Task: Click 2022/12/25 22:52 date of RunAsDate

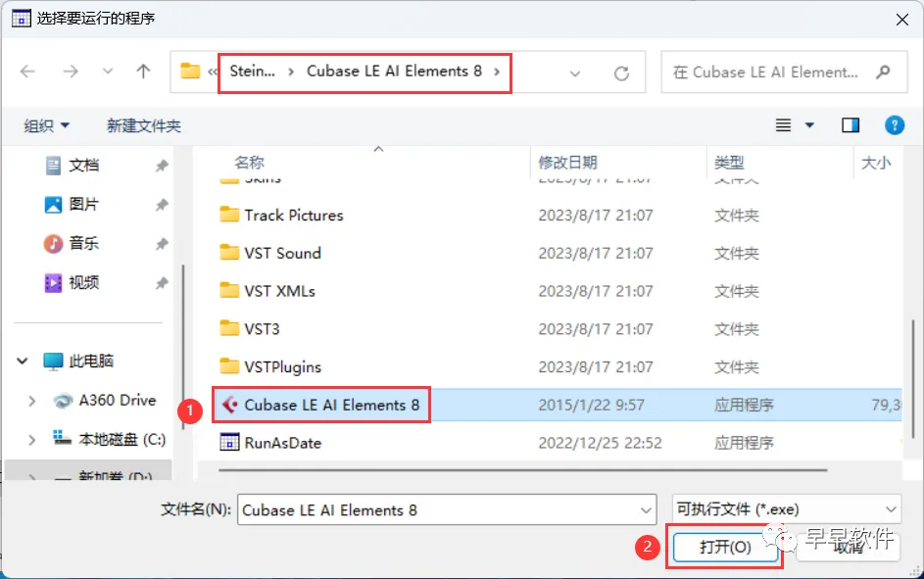Action: tap(600, 443)
